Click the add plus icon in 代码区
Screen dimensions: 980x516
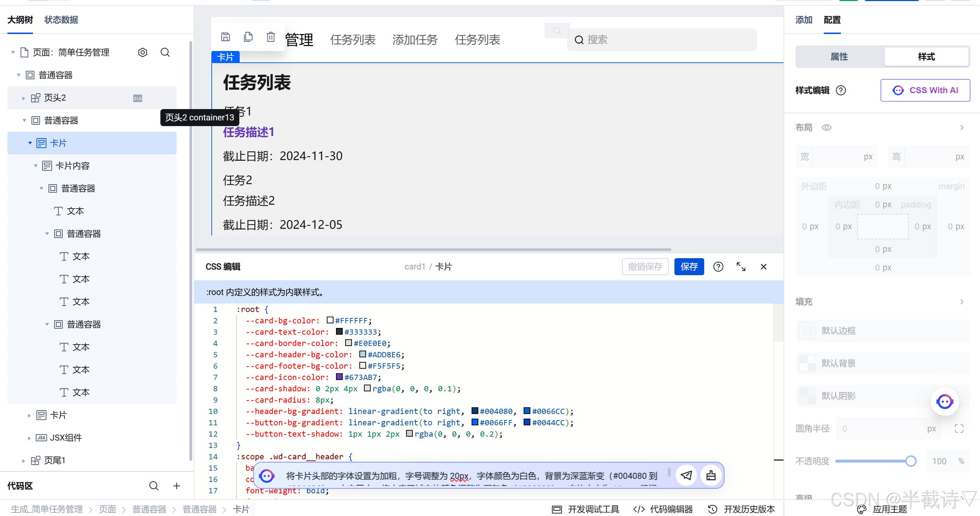point(177,486)
